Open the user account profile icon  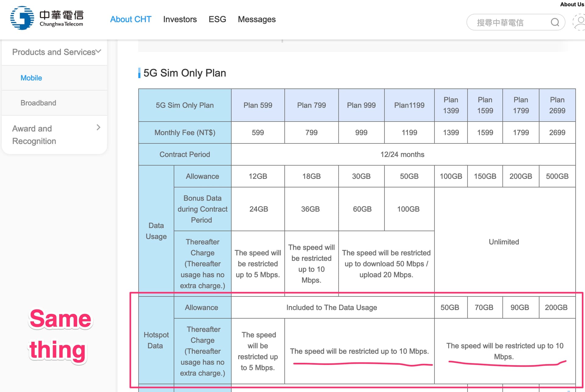580,22
